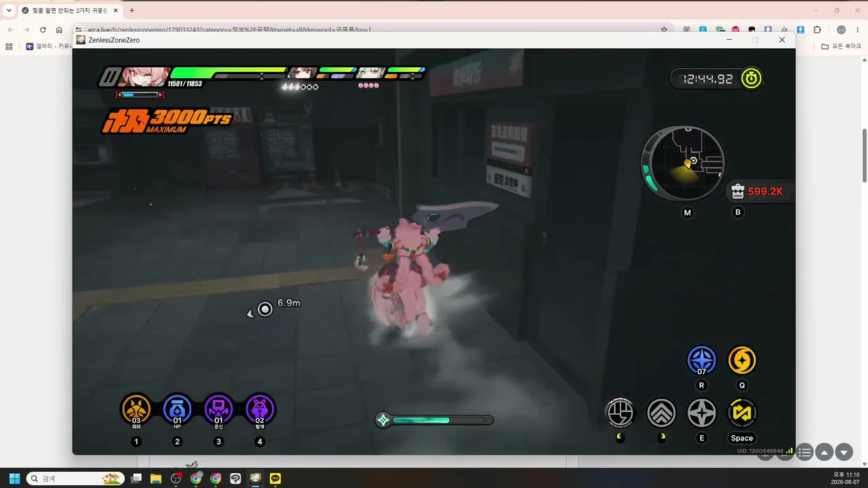The height and width of the screenshot is (488, 868).
Task: Activate the purple item in slot 3
Action: [218, 409]
